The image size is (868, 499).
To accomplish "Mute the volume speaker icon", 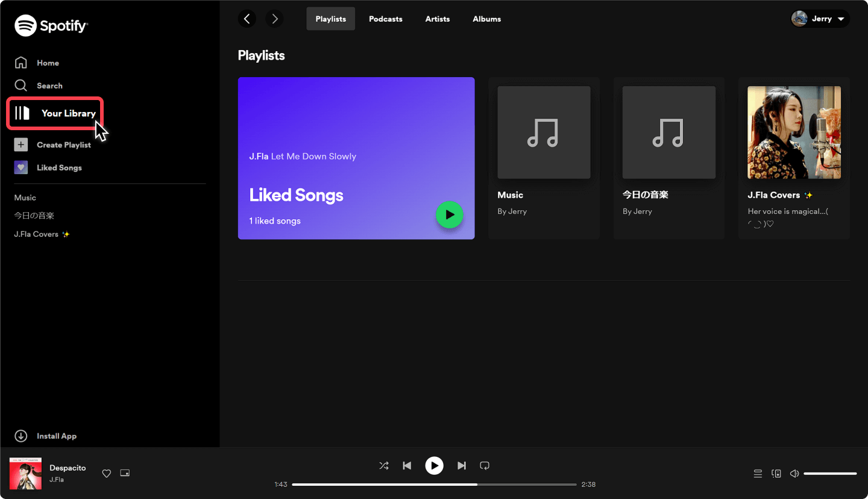I will pos(794,474).
